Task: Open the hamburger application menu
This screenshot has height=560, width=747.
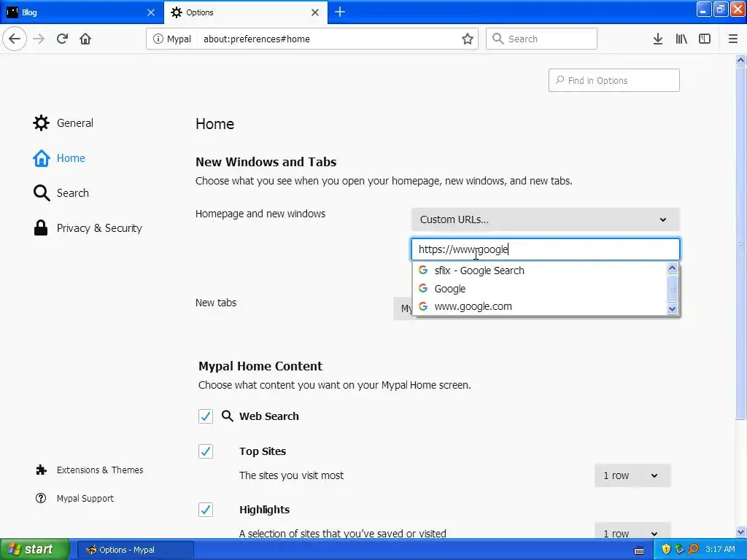Action: click(x=733, y=39)
